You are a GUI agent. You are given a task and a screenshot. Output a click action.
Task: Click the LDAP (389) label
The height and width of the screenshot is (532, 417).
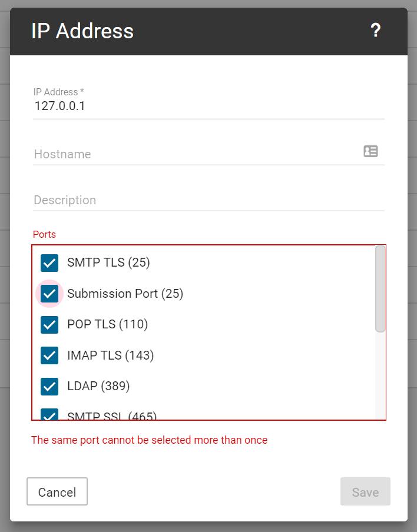pyautogui.click(x=98, y=386)
